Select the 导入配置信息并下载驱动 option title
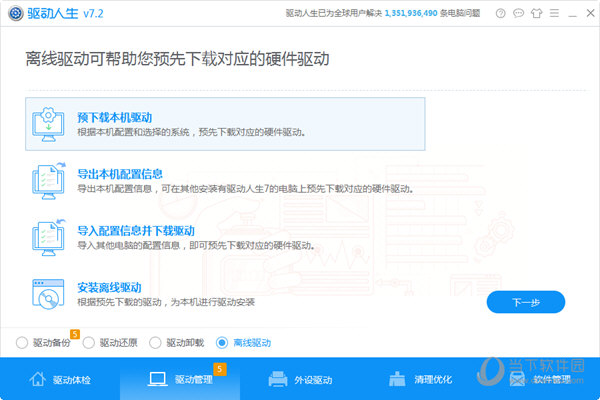 (x=136, y=231)
